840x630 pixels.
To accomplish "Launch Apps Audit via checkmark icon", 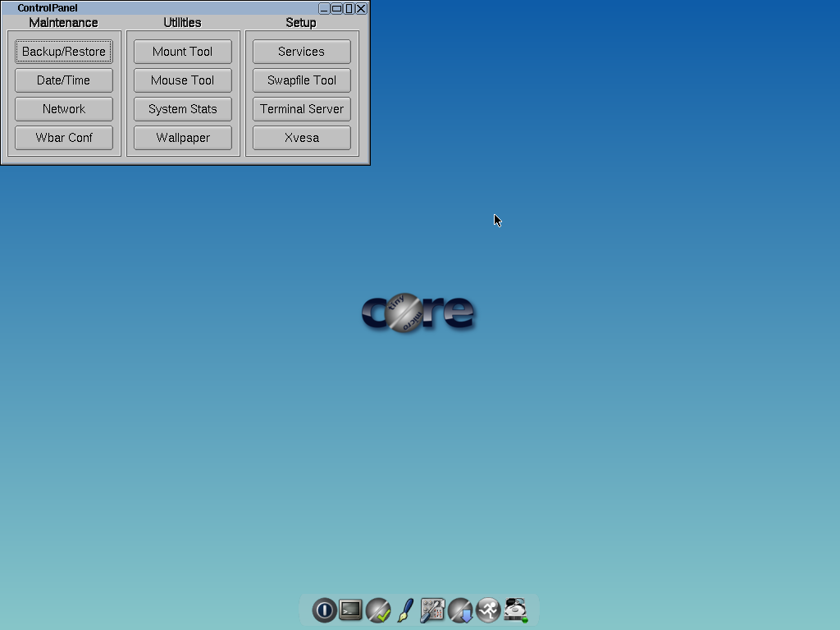I will point(378,610).
